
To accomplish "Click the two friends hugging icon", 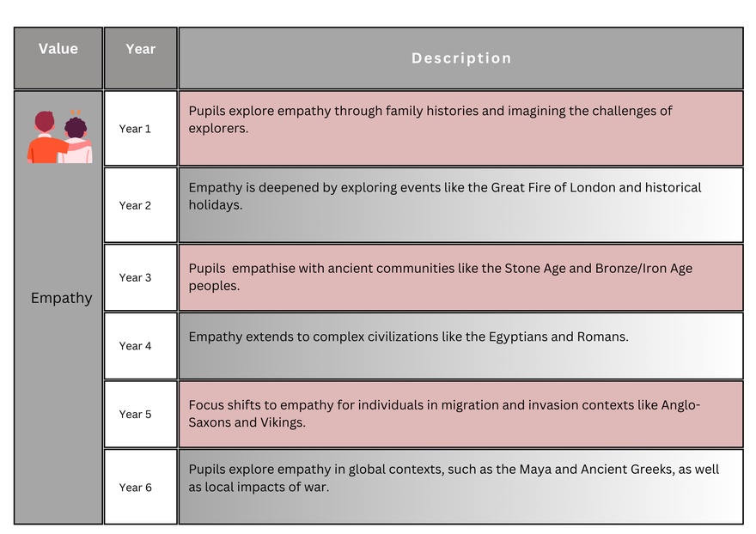I will click(59, 137).
